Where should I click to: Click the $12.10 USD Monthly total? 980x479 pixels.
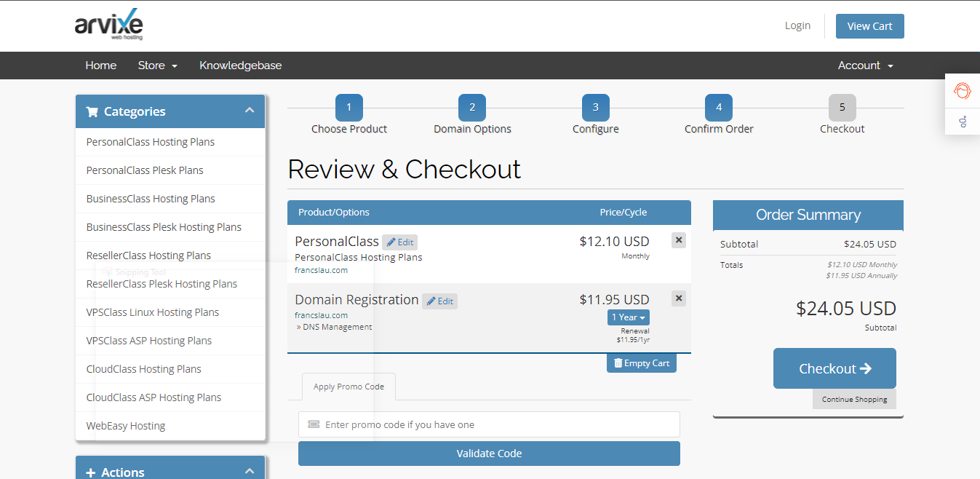click(x=862, y=265)
